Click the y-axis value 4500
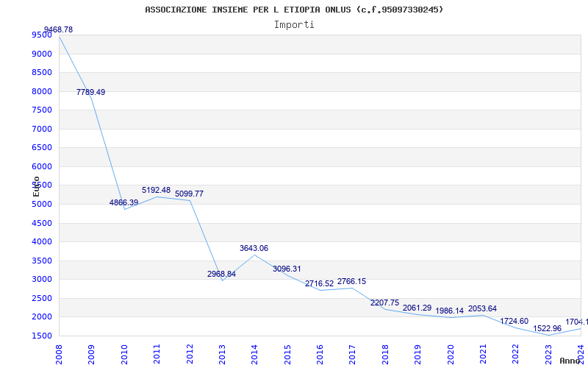The height and width of the screenshot is (368, 588). pyautogui.click(x=42, y=224)
